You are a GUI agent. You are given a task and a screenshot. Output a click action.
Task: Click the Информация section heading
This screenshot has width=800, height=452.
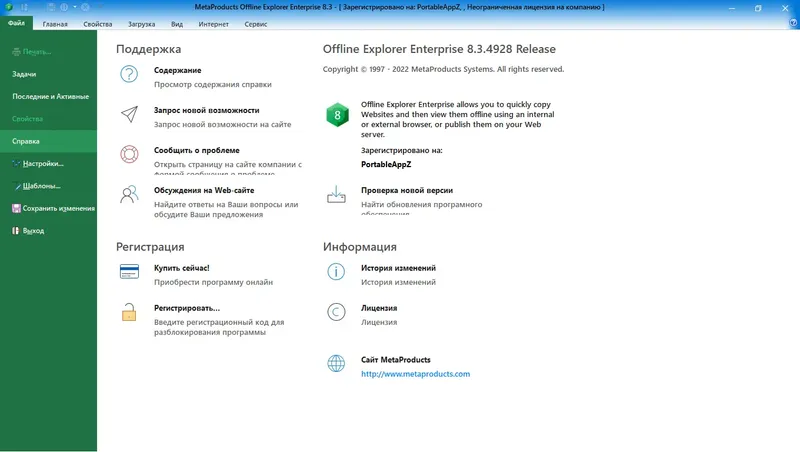click(360, 247)
